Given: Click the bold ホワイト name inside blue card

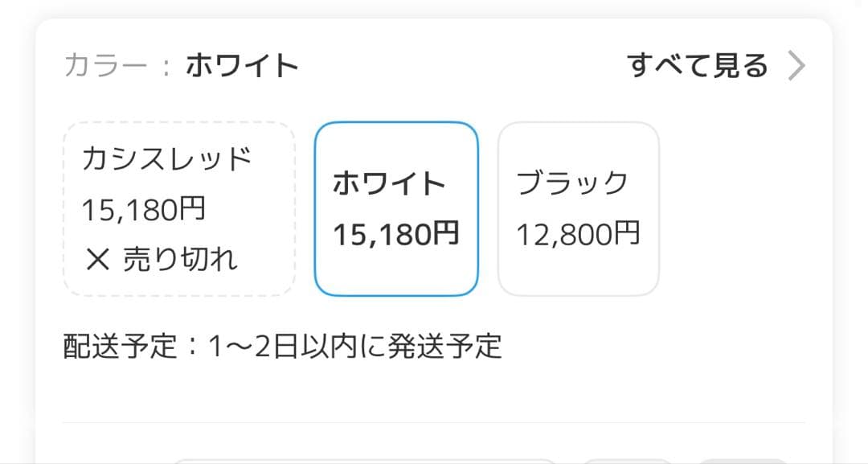Looking at the screenshot, I should (389, 184).
